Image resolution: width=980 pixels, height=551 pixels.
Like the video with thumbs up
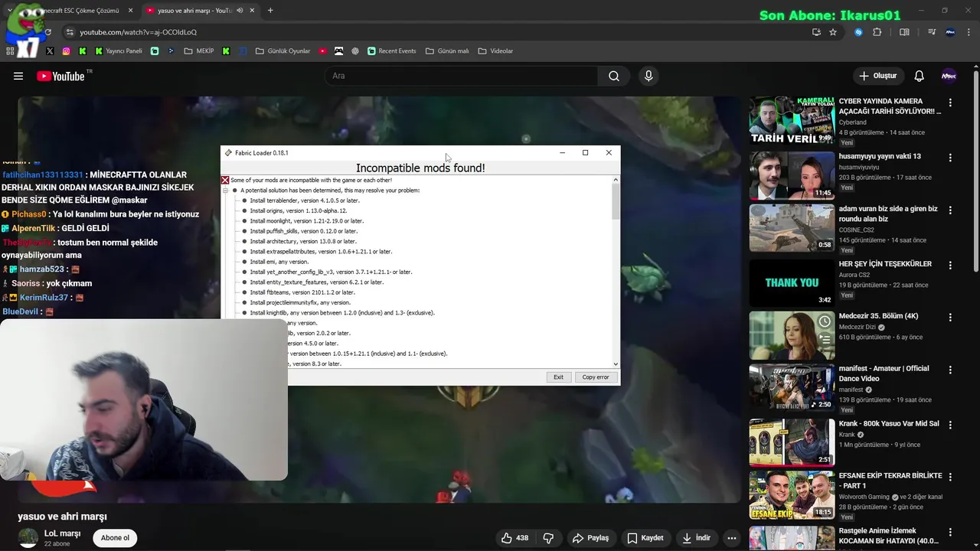(x=514, y=538)
